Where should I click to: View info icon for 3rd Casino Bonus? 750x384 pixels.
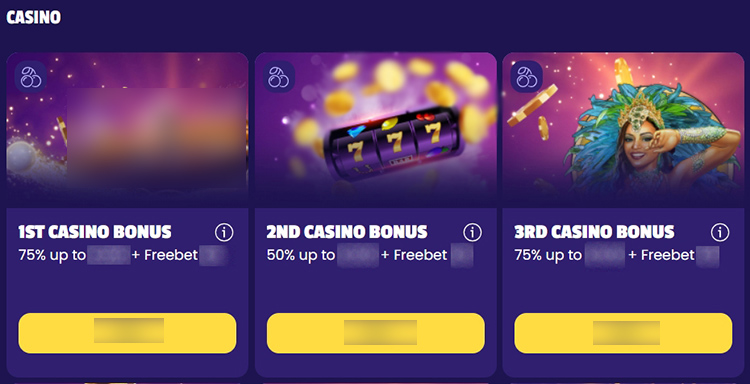720,232
